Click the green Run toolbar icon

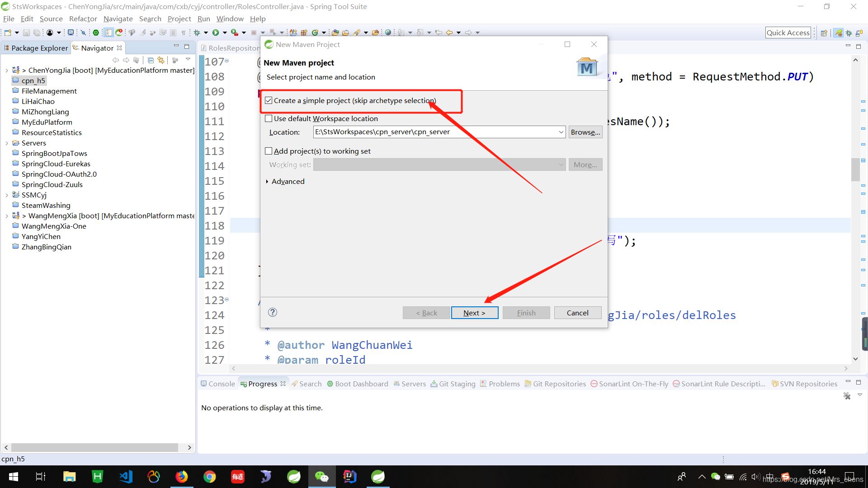point(216,33)
